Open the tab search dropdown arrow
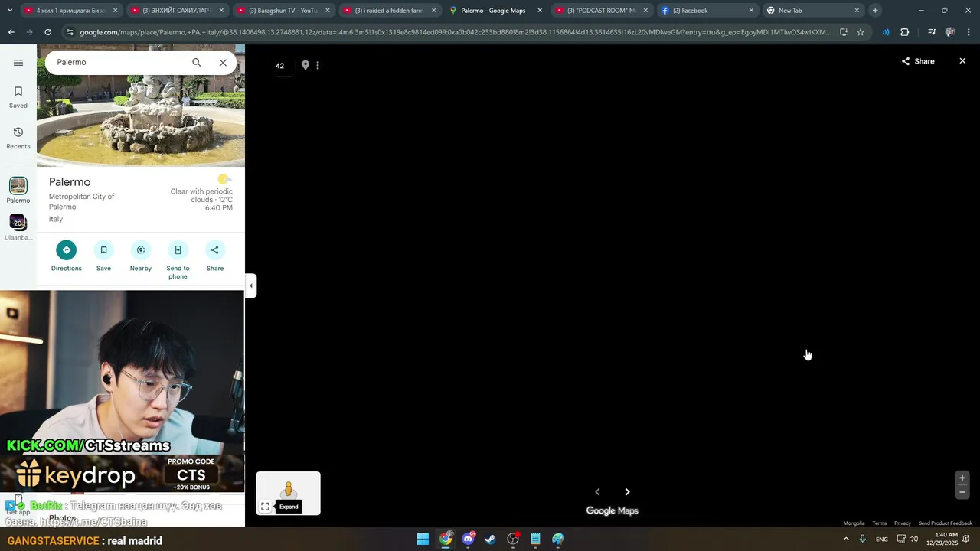The width and height of the screenshot is (980, 551). coord(9,11)
